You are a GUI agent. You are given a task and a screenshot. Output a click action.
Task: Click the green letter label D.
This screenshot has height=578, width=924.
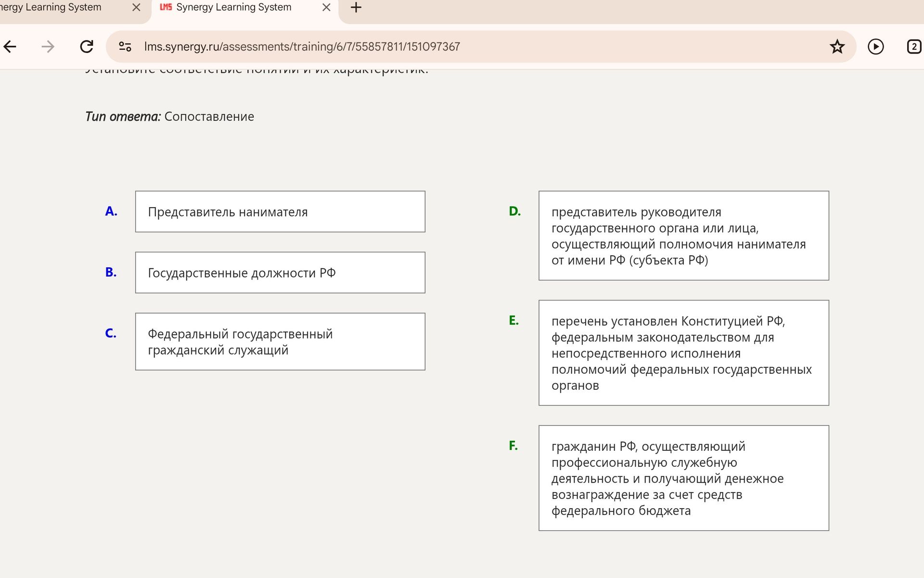point(515,211)
